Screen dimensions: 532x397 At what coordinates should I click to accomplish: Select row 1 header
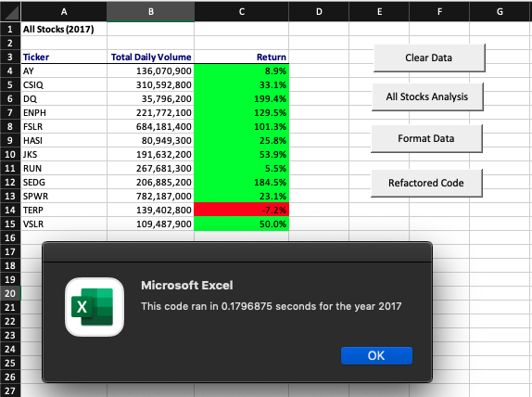tap(10, 29)
